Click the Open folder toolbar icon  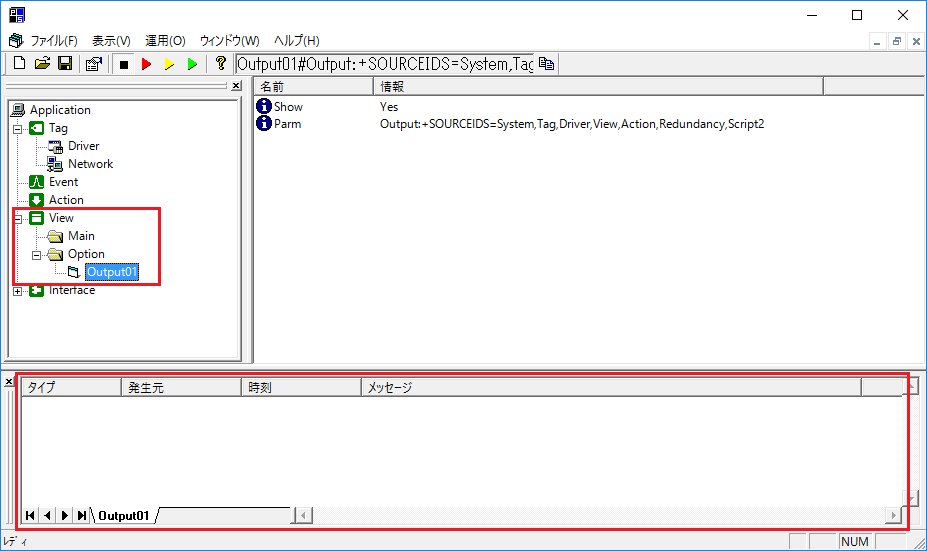point(42,64)
